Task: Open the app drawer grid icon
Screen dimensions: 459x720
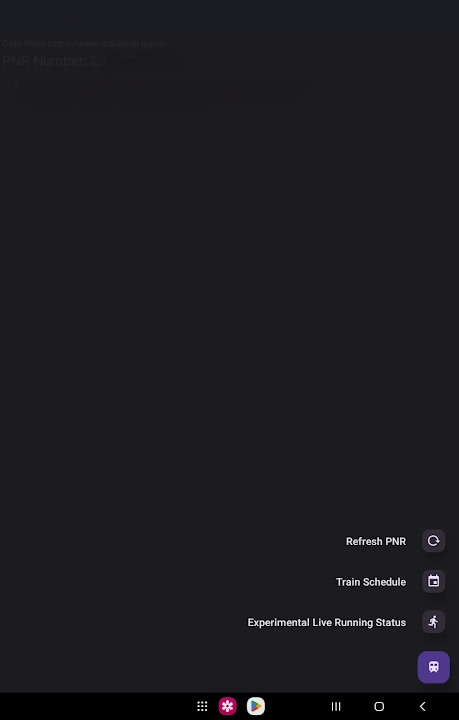Action: [x=202, y=706]
